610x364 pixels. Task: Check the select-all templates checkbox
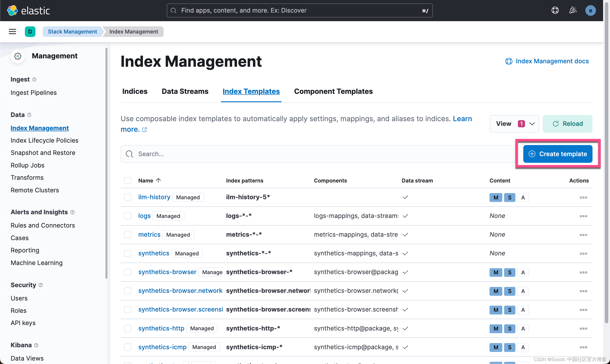coord(128,181)
